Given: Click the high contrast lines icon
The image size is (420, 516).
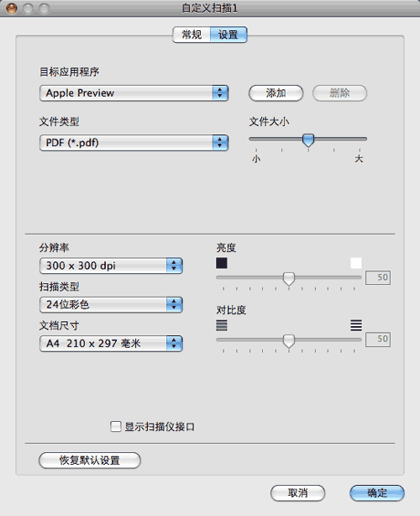Looking at the screenshot, I should pos(356,325).
